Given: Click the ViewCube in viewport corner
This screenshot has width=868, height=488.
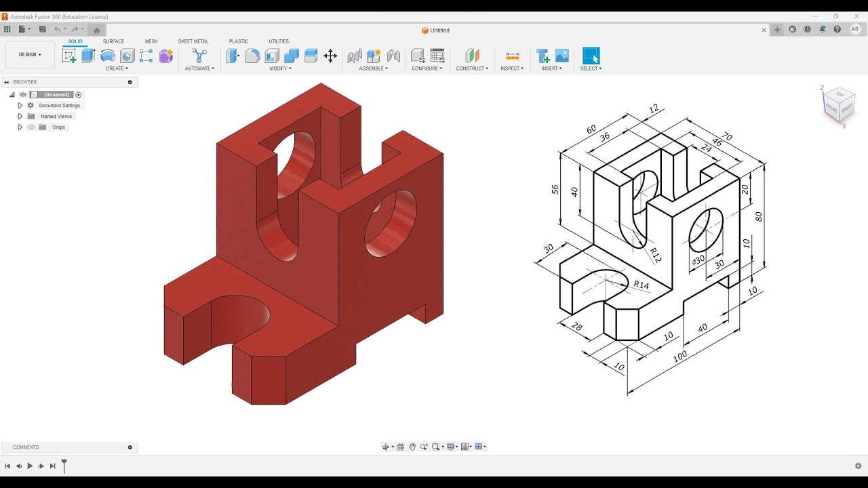Looking at the screenshot, I should coord(838,104).
